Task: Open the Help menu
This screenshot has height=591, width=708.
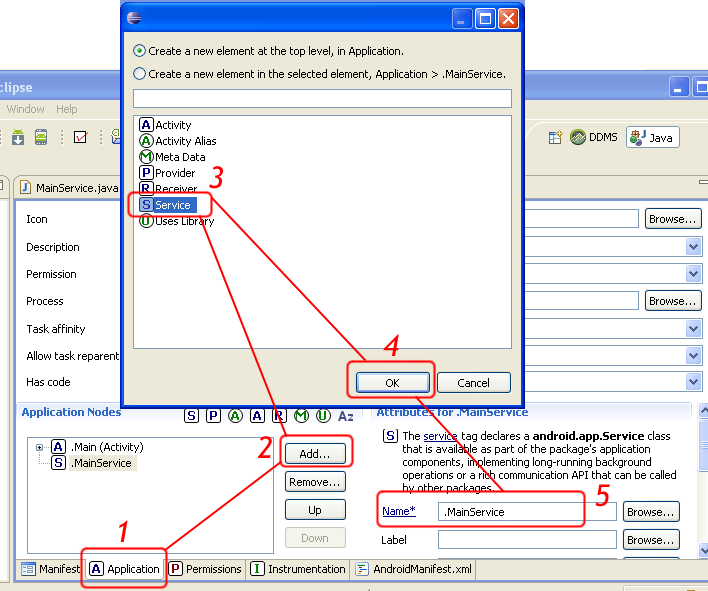Action: pyautogui.click(x=67, y=109)
